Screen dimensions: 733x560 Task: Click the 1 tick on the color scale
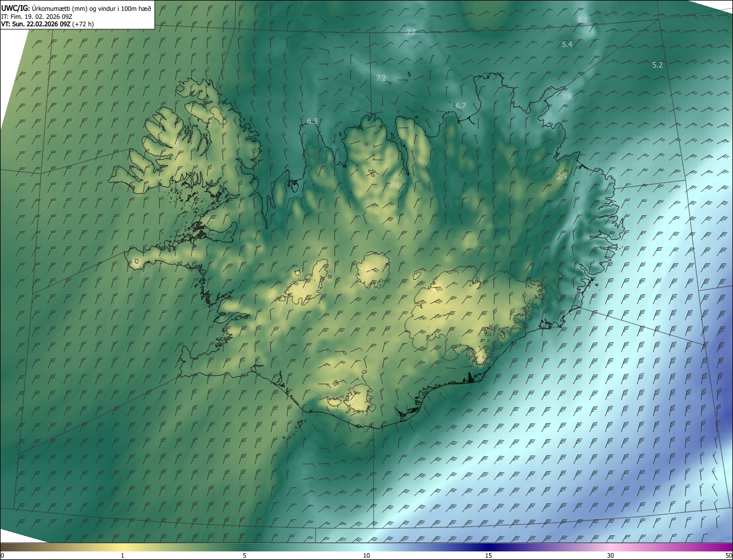[x=123, y=555]
